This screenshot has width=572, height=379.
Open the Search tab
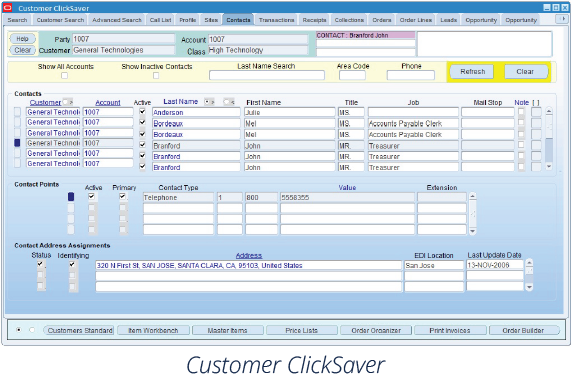(18, 20)
